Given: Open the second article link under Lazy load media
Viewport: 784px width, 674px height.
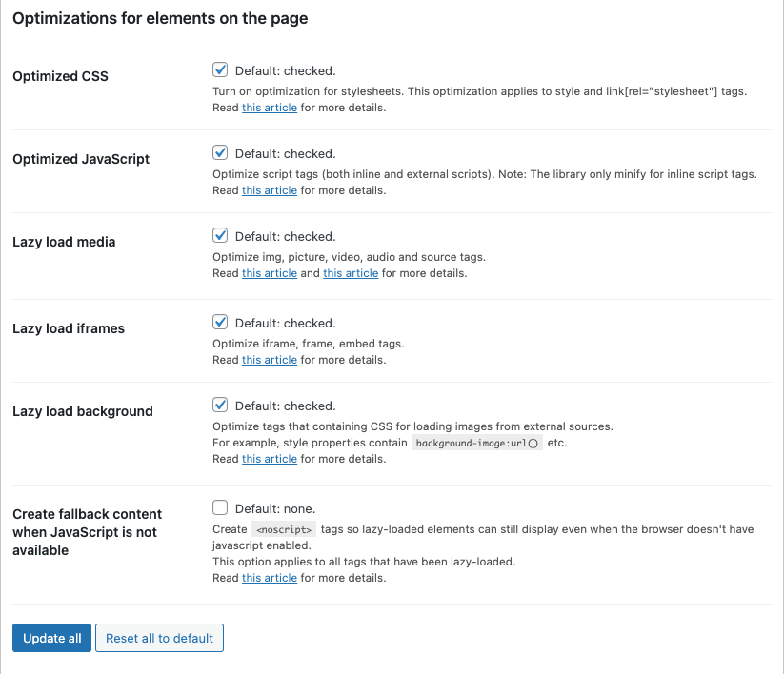Looking at the screenshot, I should pyautogui.click(x=351, y=272).
